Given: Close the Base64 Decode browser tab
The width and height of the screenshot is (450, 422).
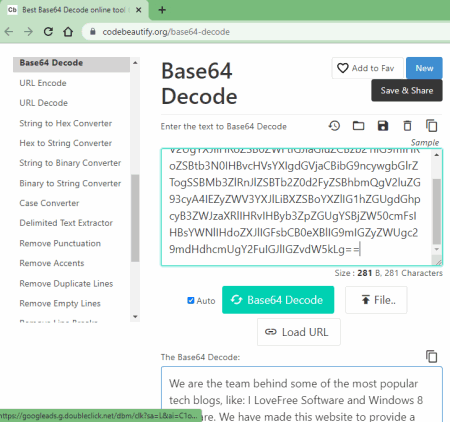Looking at the screenshot, I should coord(139,10).
